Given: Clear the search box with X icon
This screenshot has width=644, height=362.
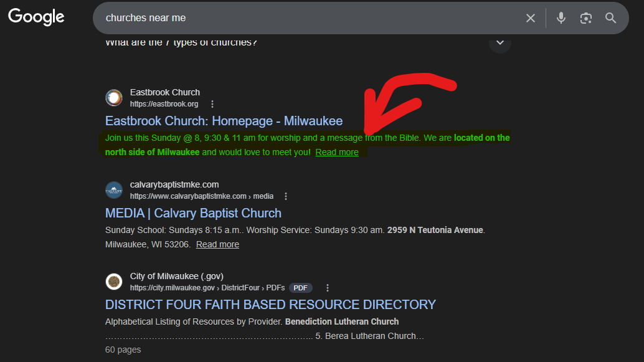Looking at the screenshot, I should pos(531,18).
